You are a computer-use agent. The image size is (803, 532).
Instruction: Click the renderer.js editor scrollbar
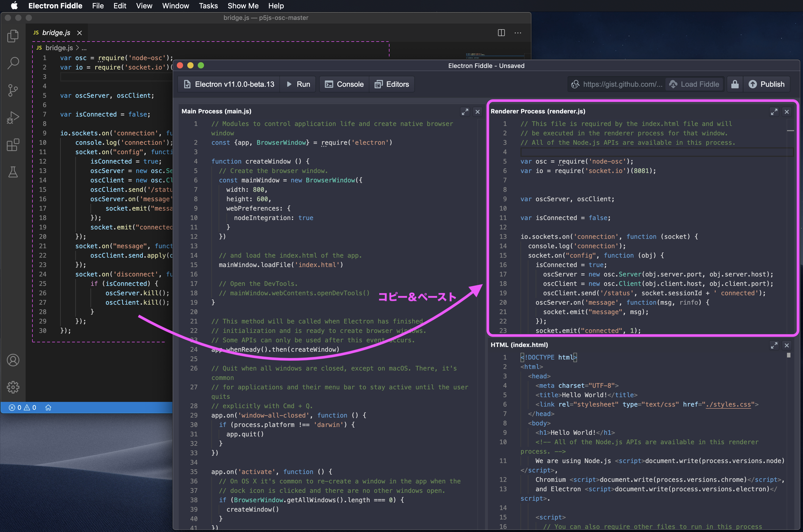790,131
